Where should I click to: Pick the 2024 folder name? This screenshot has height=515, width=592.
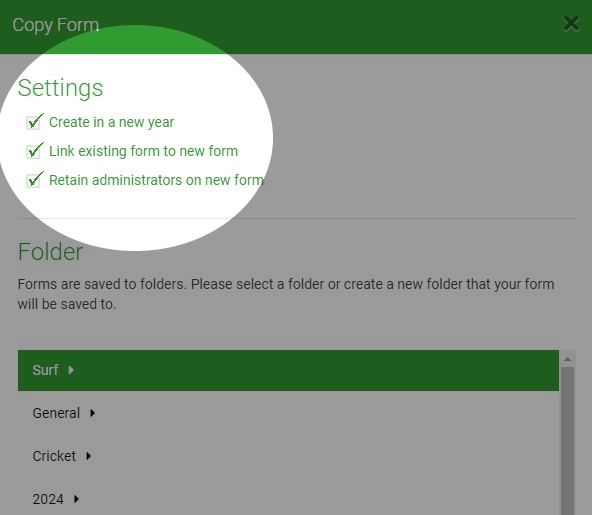(x=48, y=499)
